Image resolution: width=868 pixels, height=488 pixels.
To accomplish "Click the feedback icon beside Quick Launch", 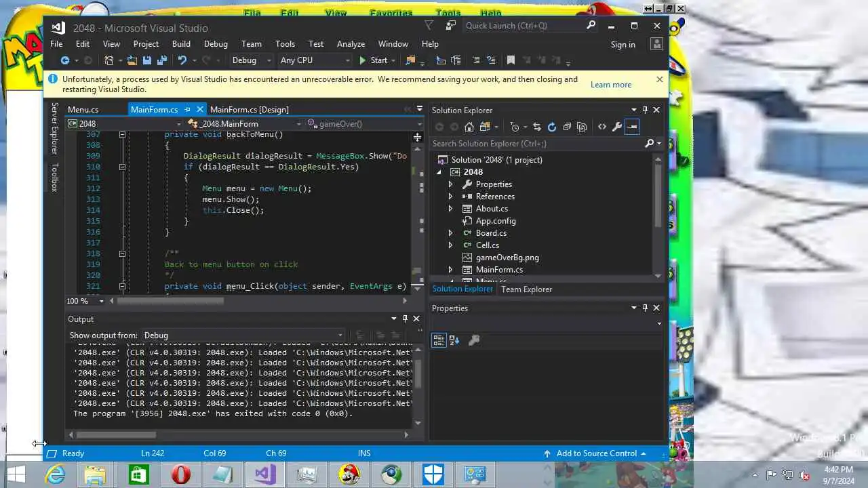I will (x=451, y=26).
